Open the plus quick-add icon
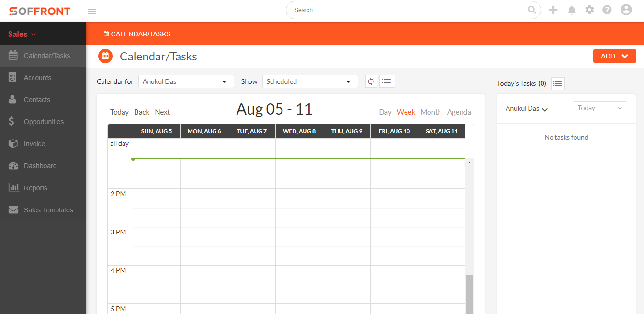This screenshot has height=314, width=644. click(554, 10)
